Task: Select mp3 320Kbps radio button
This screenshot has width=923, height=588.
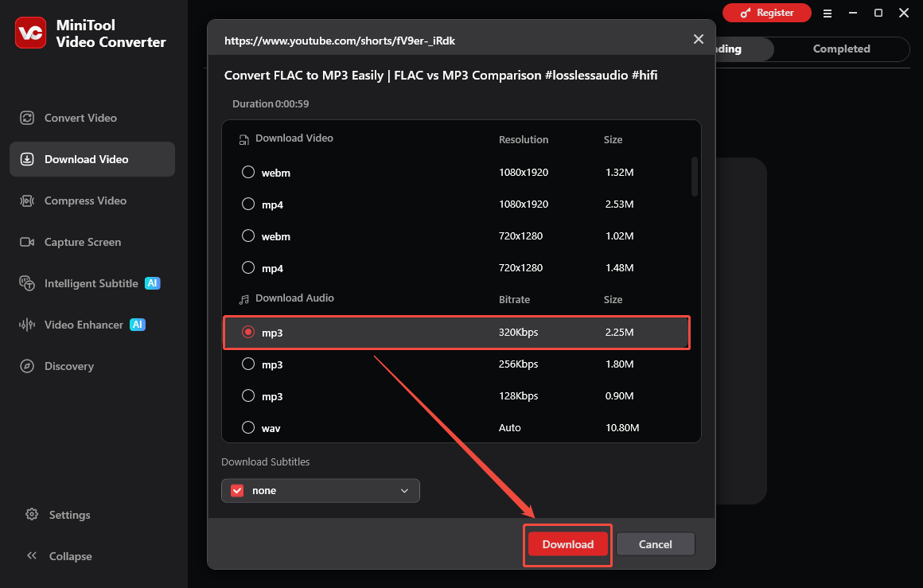Action: click(x=248, y=332)
